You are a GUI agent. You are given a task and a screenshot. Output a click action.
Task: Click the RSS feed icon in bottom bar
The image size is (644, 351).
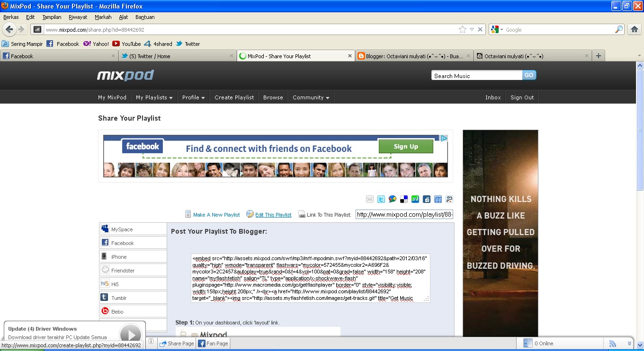pos(613,343)
